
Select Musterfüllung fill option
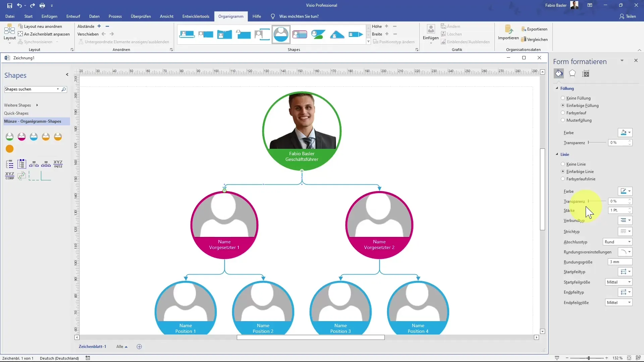coord(563,120)
